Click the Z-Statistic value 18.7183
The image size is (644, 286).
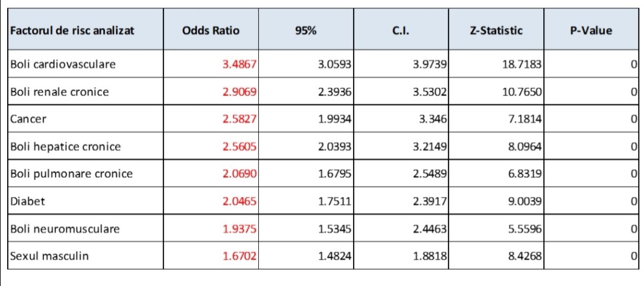click(x=522, y=64)
